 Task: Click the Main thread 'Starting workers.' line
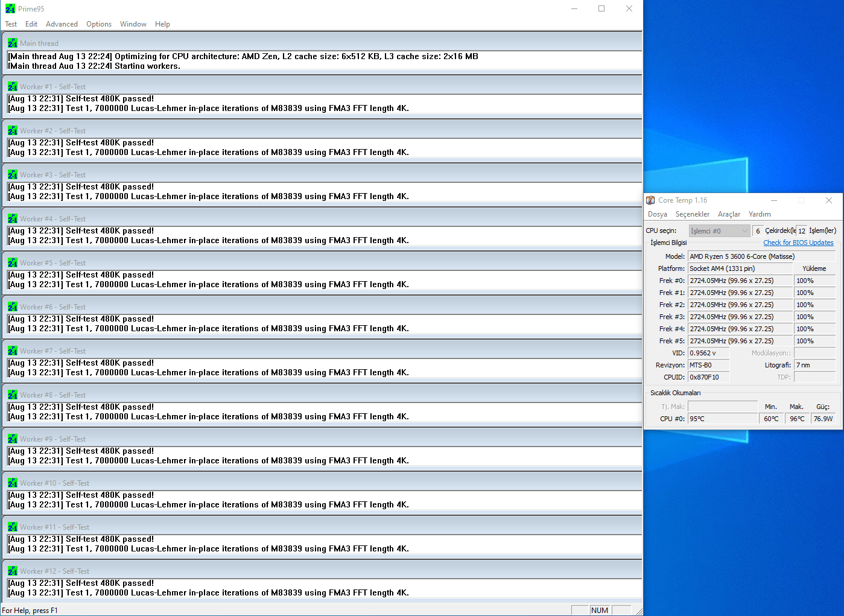pos(94,66)
